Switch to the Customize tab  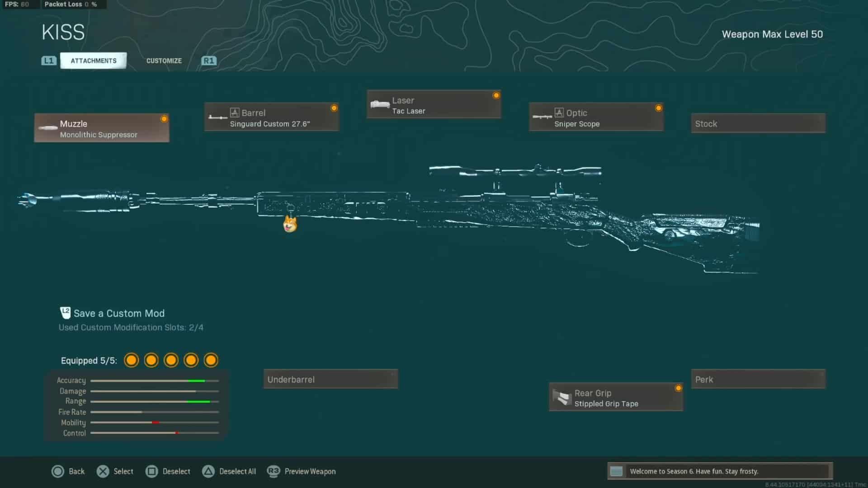coord(164,61)
